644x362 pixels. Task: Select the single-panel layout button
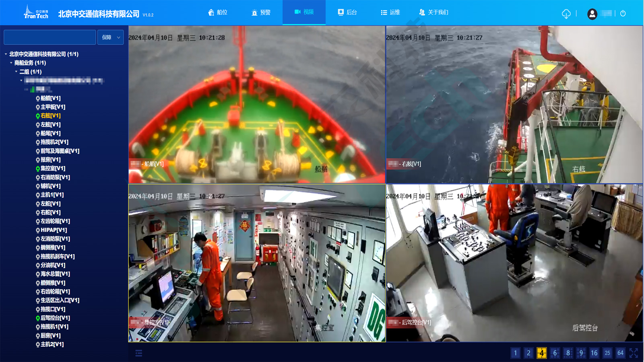pyautogui.click(x=515, y=353)
